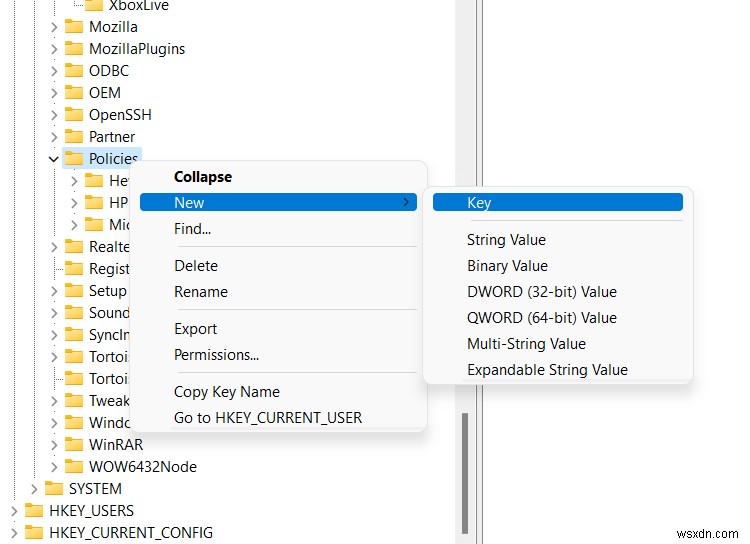
Task: Open Permissions... from the context menu
Action: tap(278, 355)
